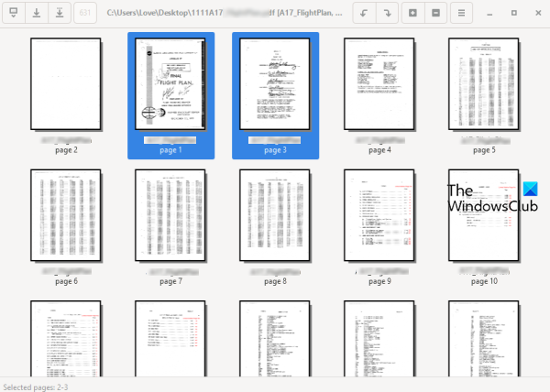Click the 'page 10' label text
The width and height of the screenshot is (550, 392).
[x=484, y=281]
